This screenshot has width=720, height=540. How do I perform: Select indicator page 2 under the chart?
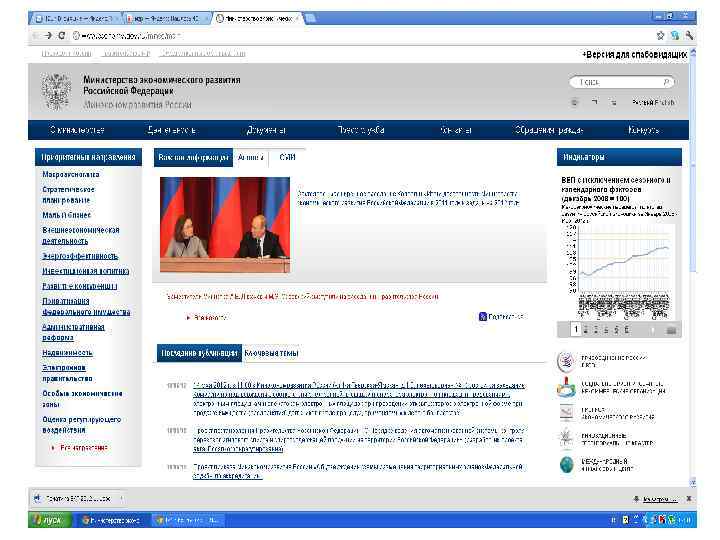585,329
